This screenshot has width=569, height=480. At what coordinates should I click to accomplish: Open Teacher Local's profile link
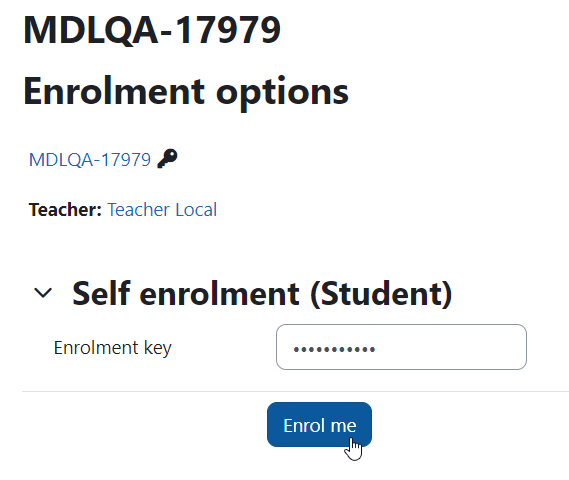click(x=162, y=210)
